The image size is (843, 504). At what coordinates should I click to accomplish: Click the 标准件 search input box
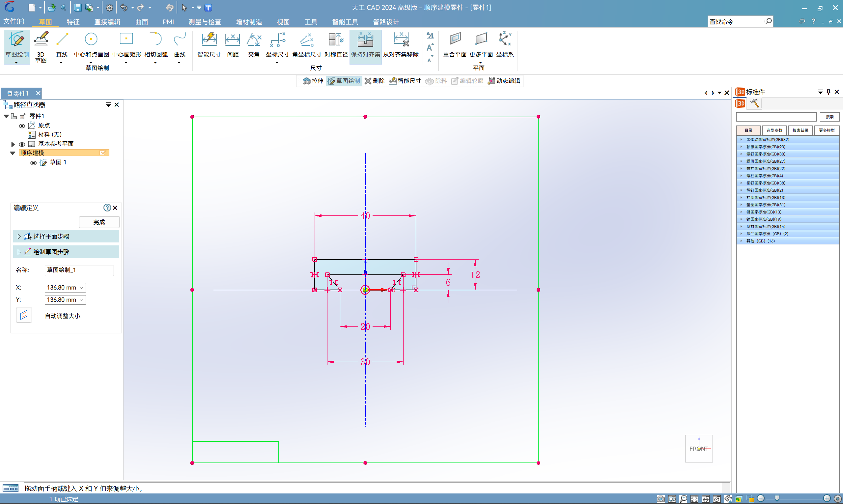pyautogui.click(x=776, y=117)
